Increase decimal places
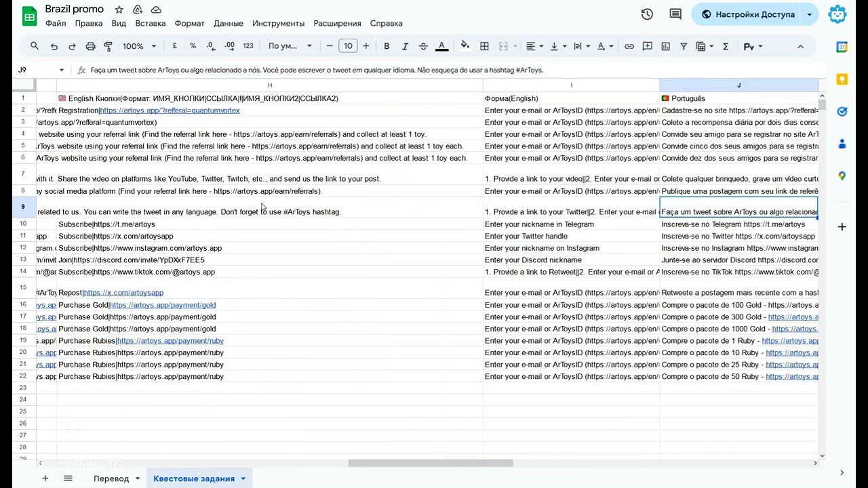Screen dimensions: 868x488 229,46
